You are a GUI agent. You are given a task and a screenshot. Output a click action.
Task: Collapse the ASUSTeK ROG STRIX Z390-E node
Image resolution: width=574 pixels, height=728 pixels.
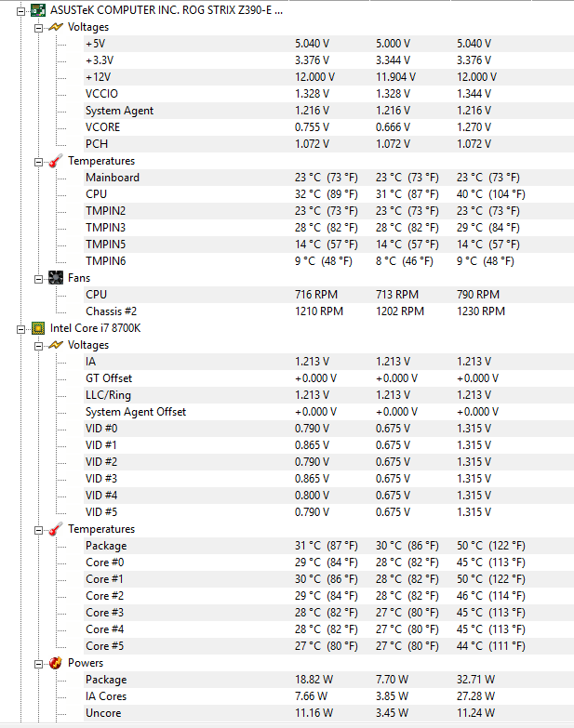(22, 10)
